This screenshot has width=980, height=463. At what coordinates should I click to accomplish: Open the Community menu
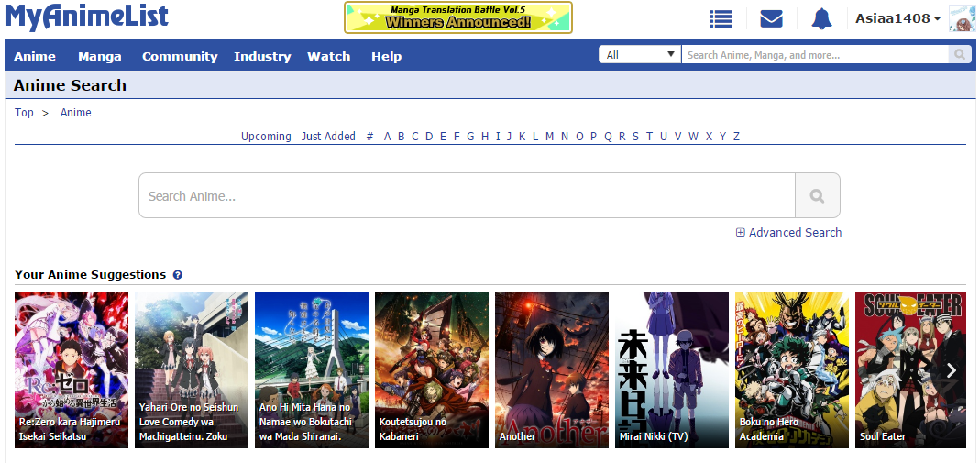(x=180, y=56)
